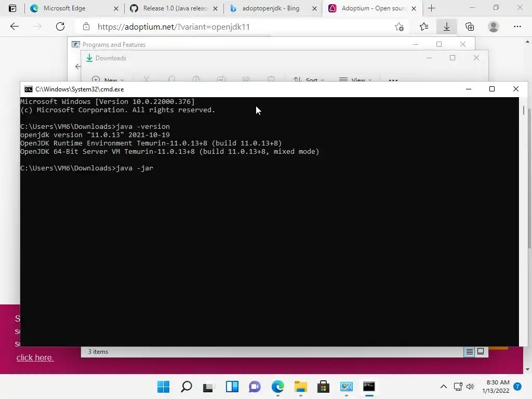This screenshot has width=532, height=399.
Task: Switch Downloads to details view
Action: click(x=469, y=352)
